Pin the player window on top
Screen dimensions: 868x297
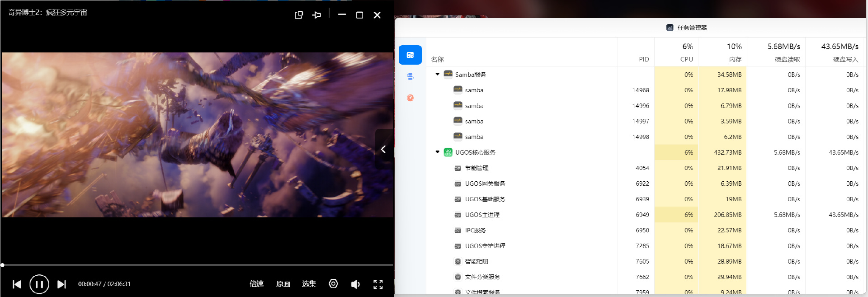tap(316, 15)
